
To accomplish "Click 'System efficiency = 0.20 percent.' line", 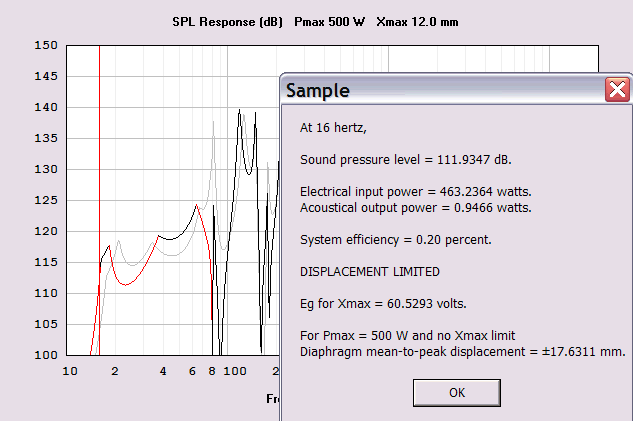I will (396, 240).
